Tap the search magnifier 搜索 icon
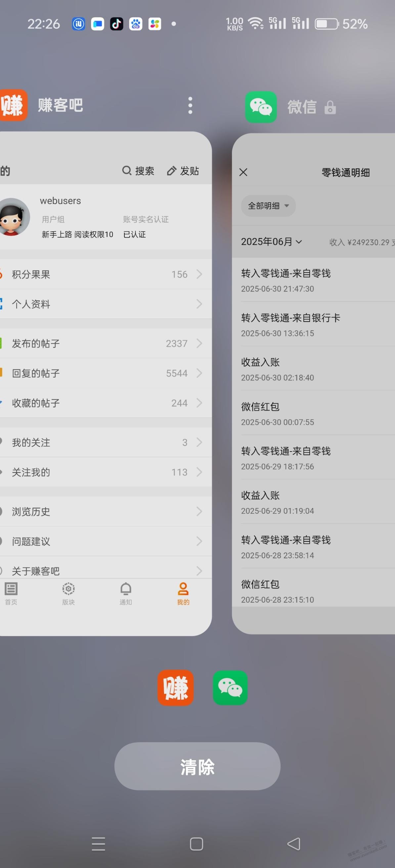Image resolution: width=395 pixels, height=868 pixels. (x=127, y=171)
